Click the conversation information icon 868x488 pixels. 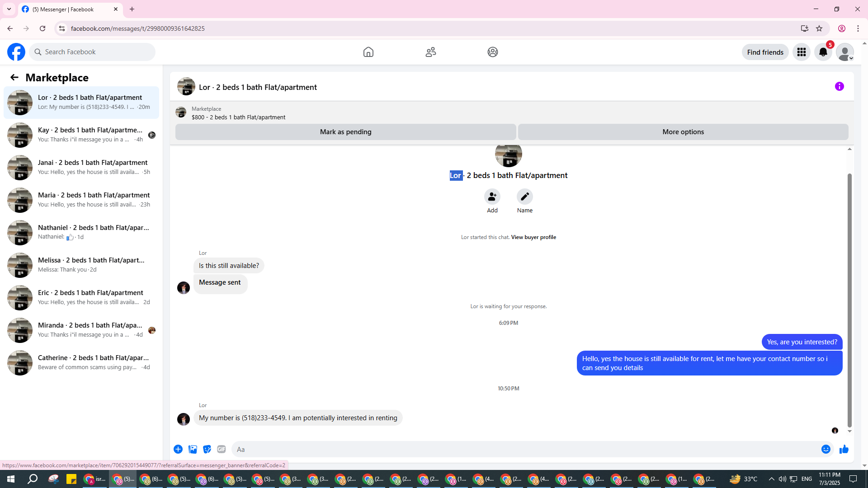coord(839,86)
